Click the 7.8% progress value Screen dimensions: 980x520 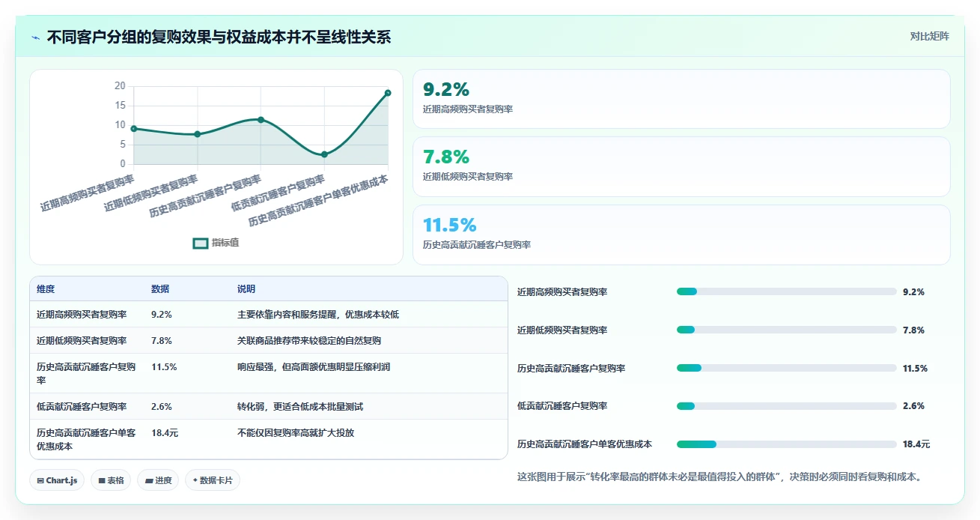tap(913, 330)
